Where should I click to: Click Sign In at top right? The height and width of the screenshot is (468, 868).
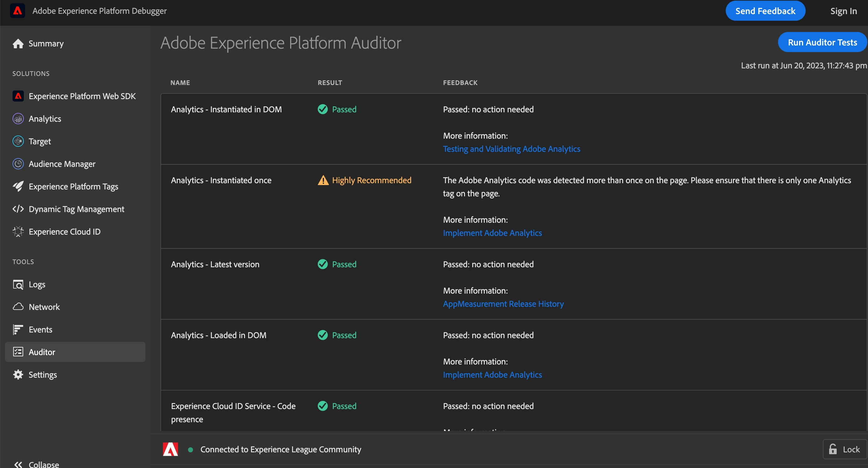[844, 11]
